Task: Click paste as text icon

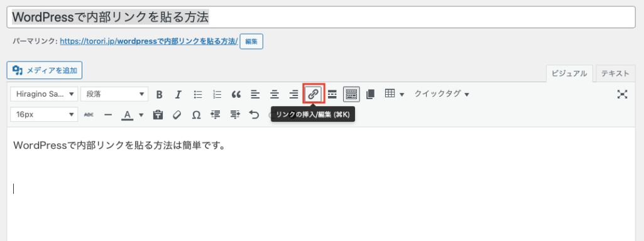Action: (158, 115)
